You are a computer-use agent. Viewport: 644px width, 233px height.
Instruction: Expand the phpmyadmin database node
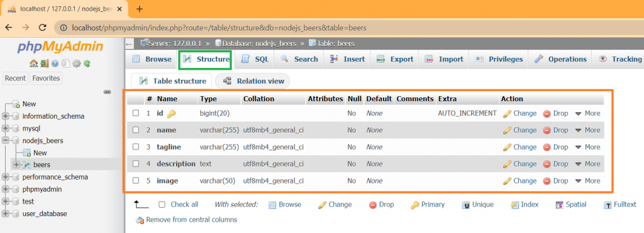pos(5,190)
